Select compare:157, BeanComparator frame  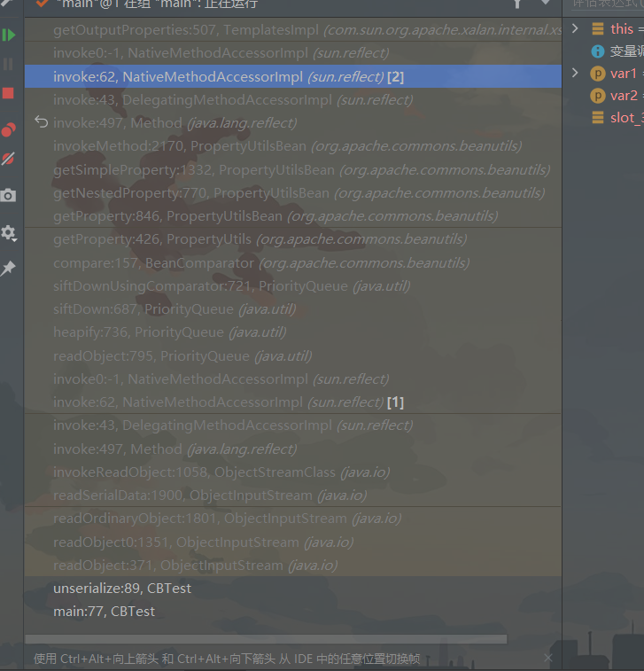[261, 262]
